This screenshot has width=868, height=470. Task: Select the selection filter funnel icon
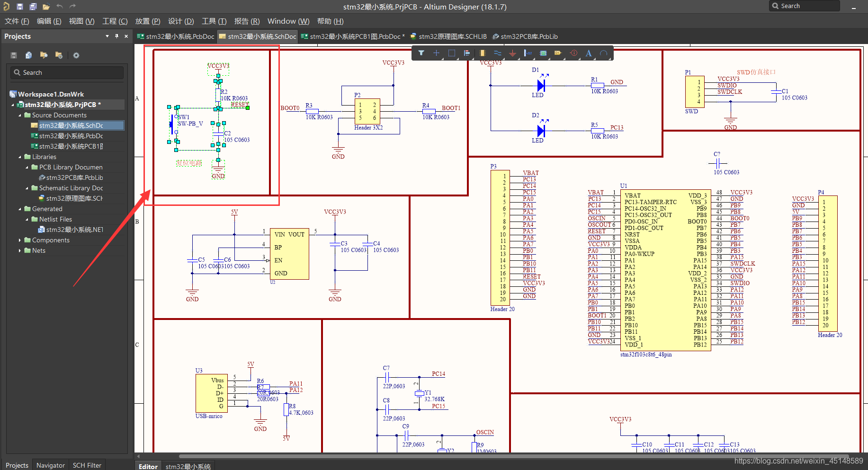pyautogui.click(x=421, y=53)
